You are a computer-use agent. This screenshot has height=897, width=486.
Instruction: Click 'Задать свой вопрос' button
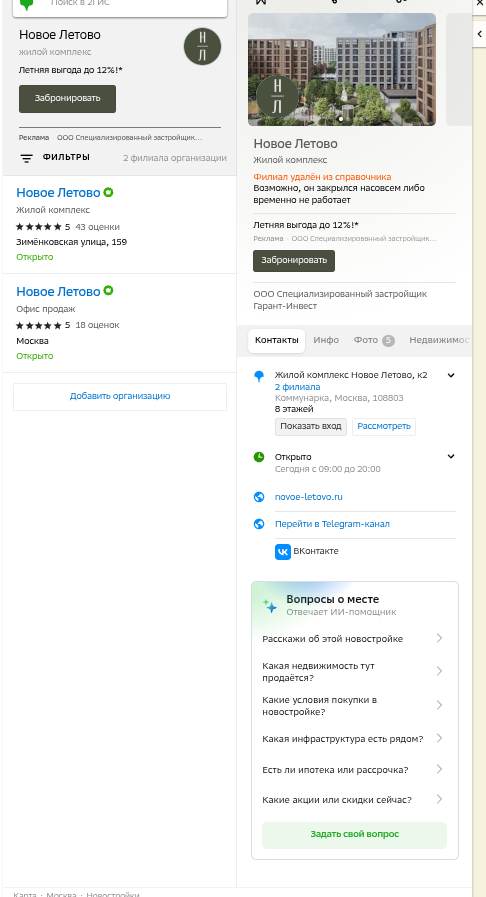[x=354, y=835]
